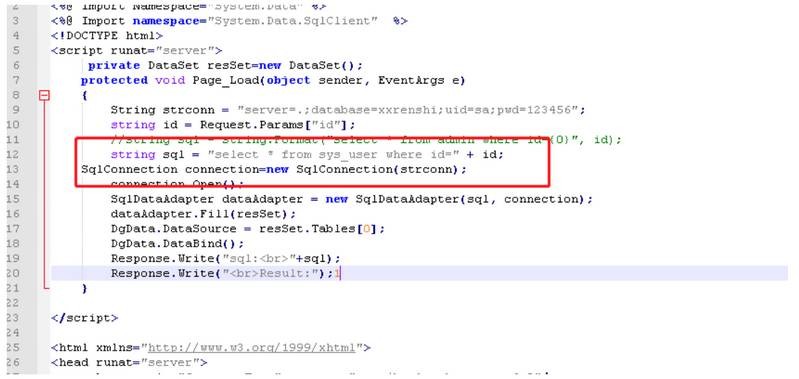
Task: Click line number 12 in the gutter
Action: point(14,154)
